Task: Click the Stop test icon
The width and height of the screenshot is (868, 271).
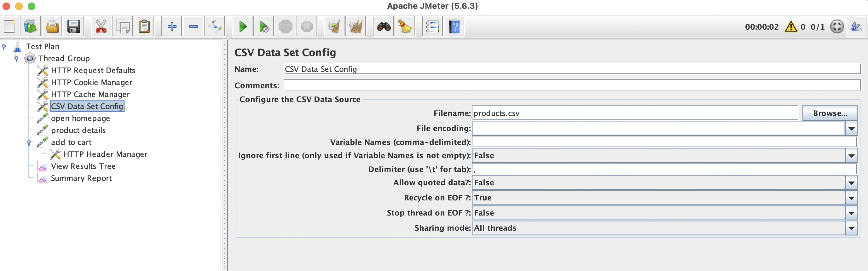Action: tap(286, 26)
